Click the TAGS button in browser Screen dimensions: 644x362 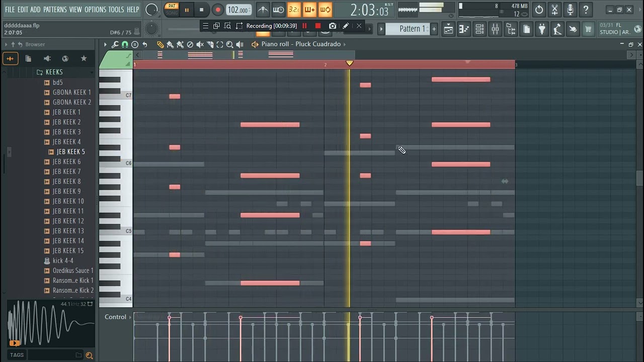[17, 355]
